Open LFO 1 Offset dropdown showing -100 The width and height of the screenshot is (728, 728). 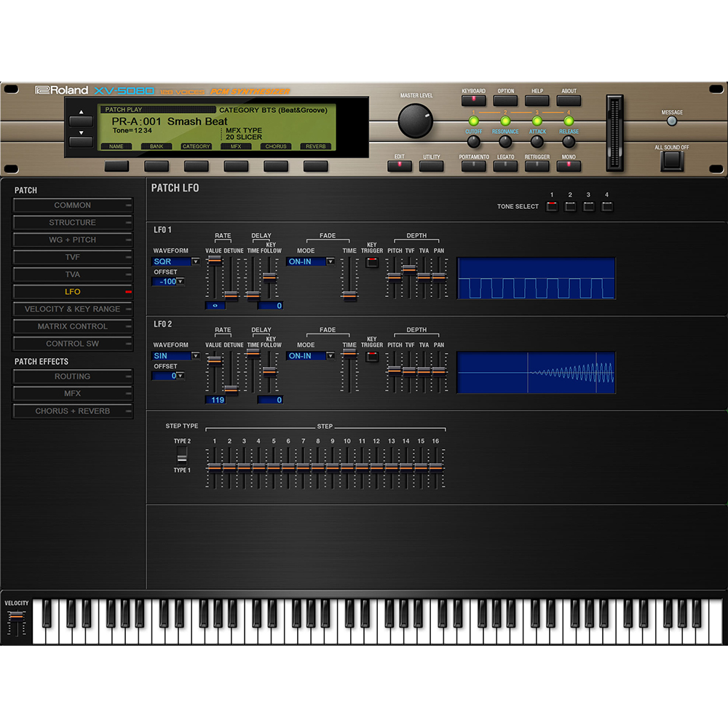coord(168,281)
